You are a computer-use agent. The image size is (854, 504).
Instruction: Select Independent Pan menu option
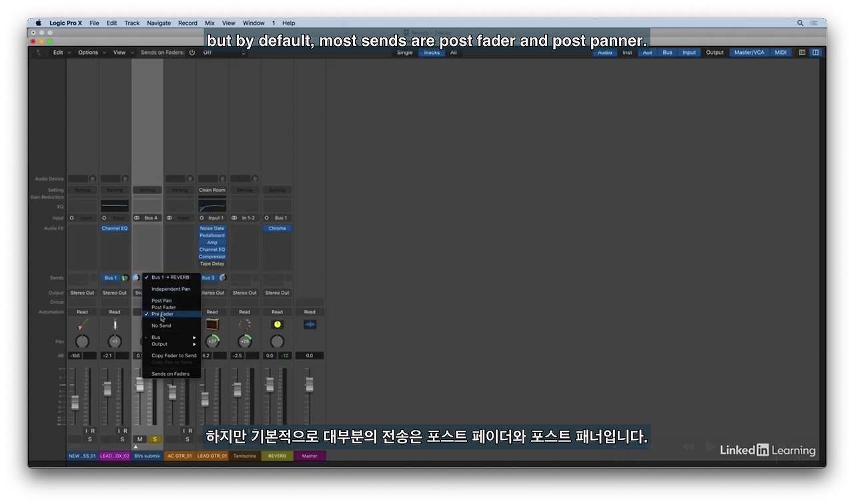click(171, 289)
